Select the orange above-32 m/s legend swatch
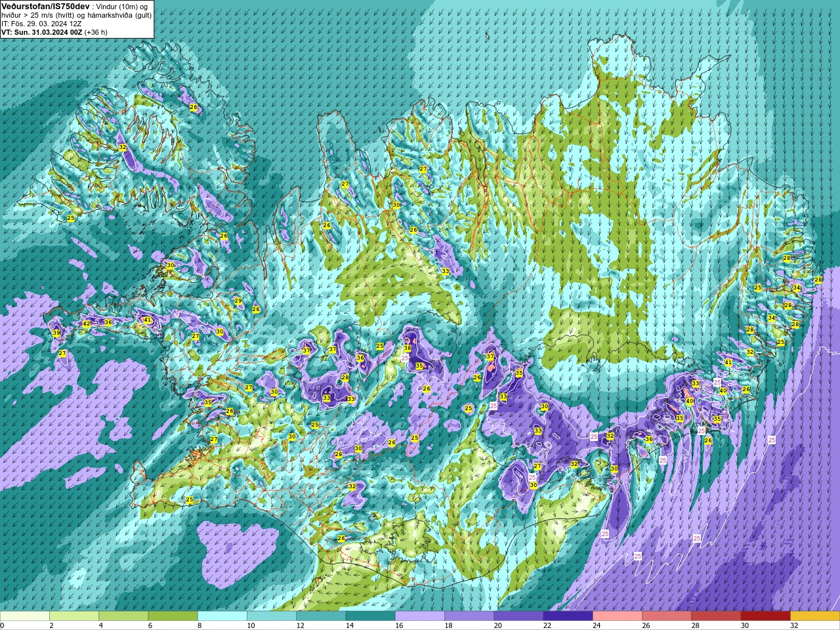 tap(815, 616)
